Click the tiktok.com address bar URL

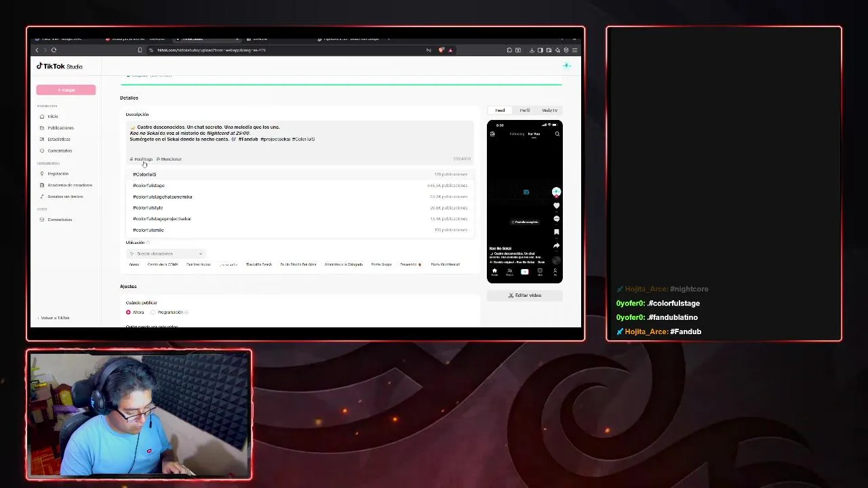tap(211, 50)
